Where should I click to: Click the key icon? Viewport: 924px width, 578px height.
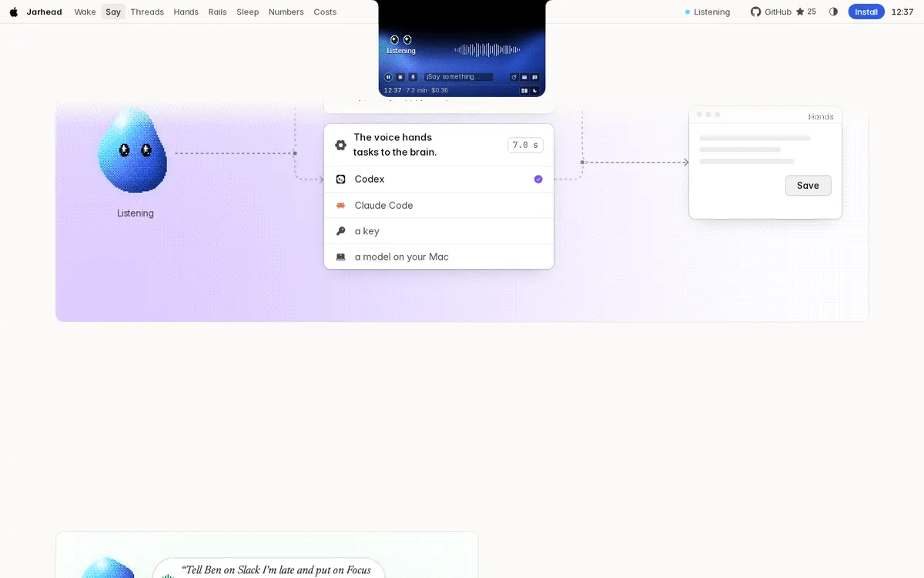pos(340,231)
